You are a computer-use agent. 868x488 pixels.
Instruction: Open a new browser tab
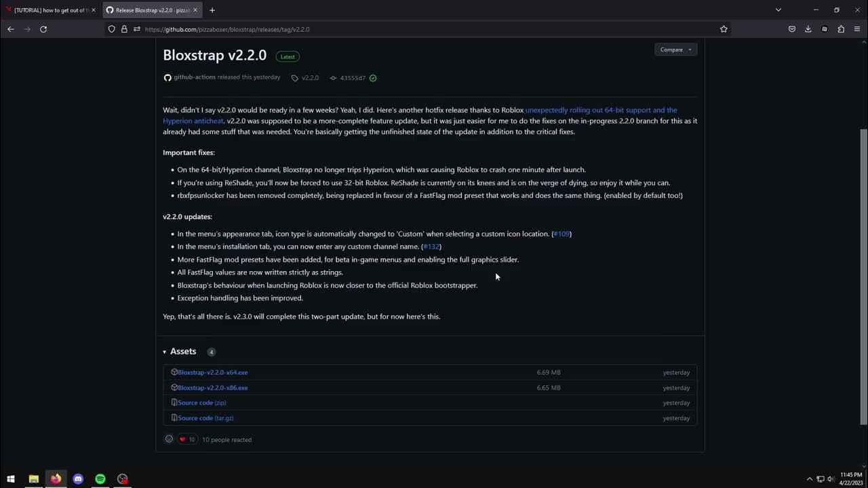(x=212, y=10)
